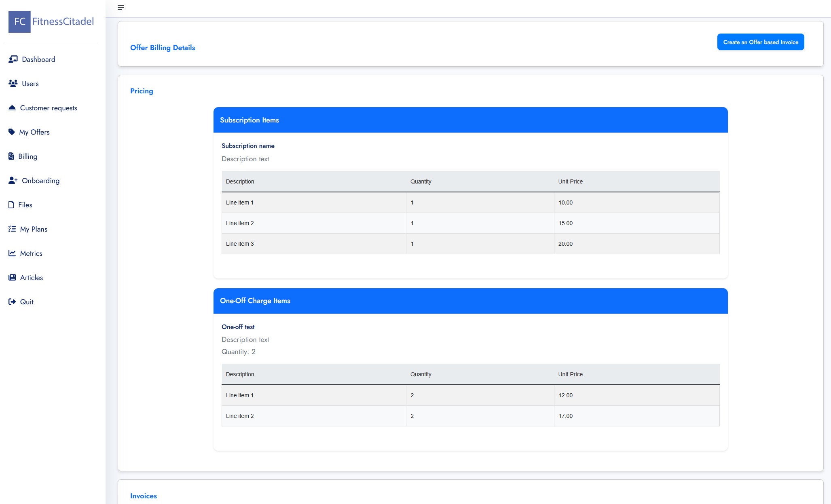Click the Billing invoice icon

click(x=11, y=156)
